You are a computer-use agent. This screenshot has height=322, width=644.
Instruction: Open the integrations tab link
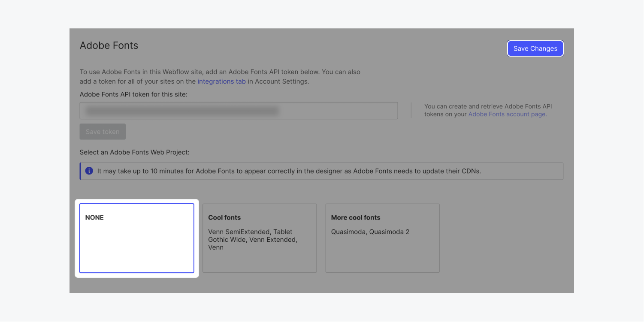(x=221, y=81)
